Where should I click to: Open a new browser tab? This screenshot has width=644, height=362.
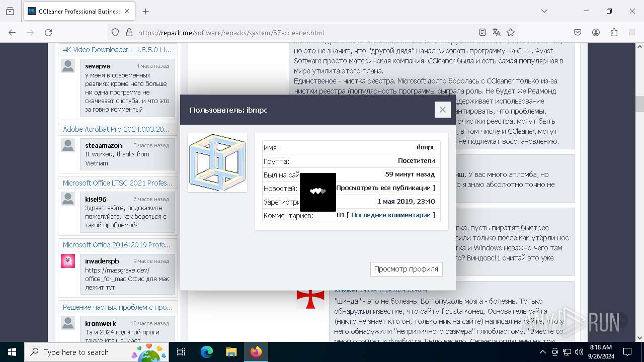tap(145, 11)
